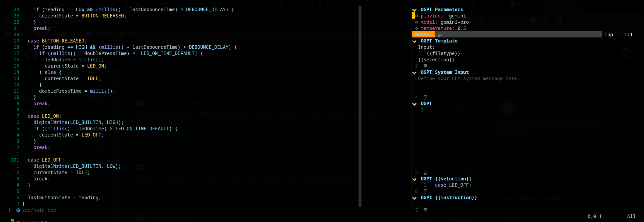The image size is (644, 222).
Task: Click line number 101 in the gutter
Action: (x=15, y=160)
